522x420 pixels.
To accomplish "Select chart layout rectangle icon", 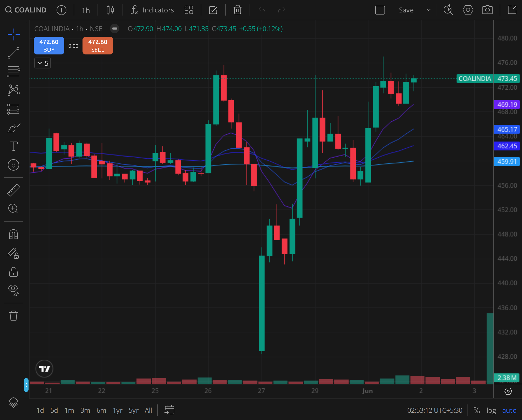I will click(380, 10).
